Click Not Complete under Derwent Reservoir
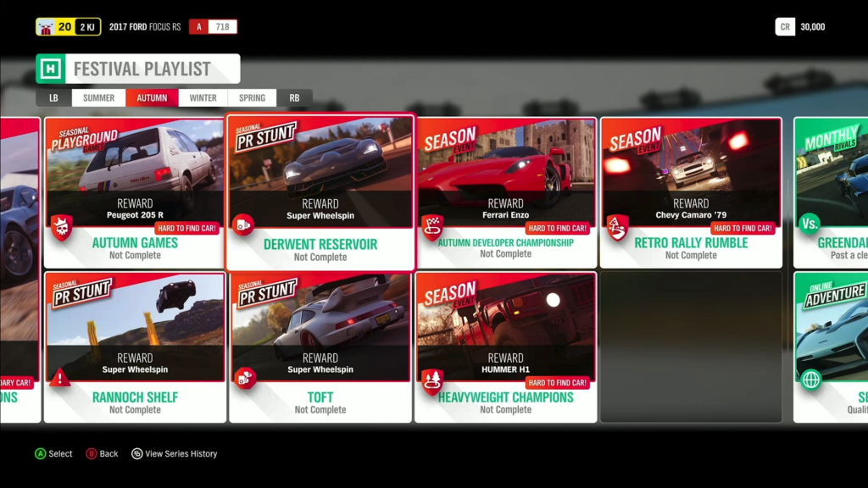The width and height of the screenshot is (868, 488). click(x=320, y=257)
